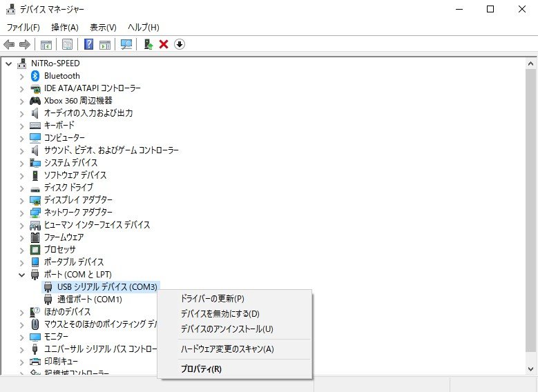Expand オーディオの入力および出力 category
538x392 pixels.
coord(21,114)
